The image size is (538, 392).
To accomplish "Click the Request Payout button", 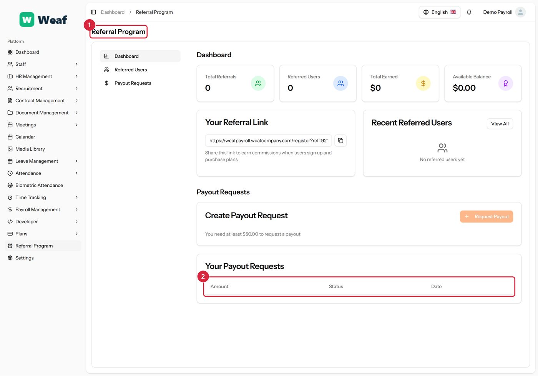I will [x=486, y=216].
